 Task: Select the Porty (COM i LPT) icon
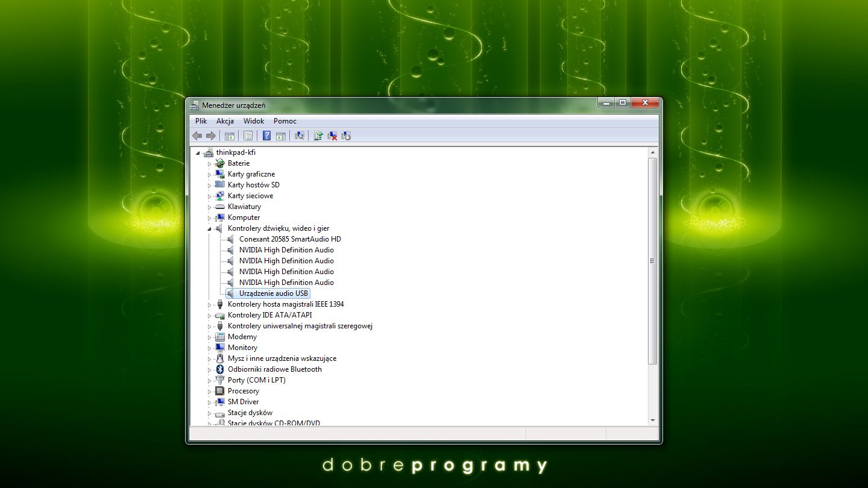tap(220, 380)
